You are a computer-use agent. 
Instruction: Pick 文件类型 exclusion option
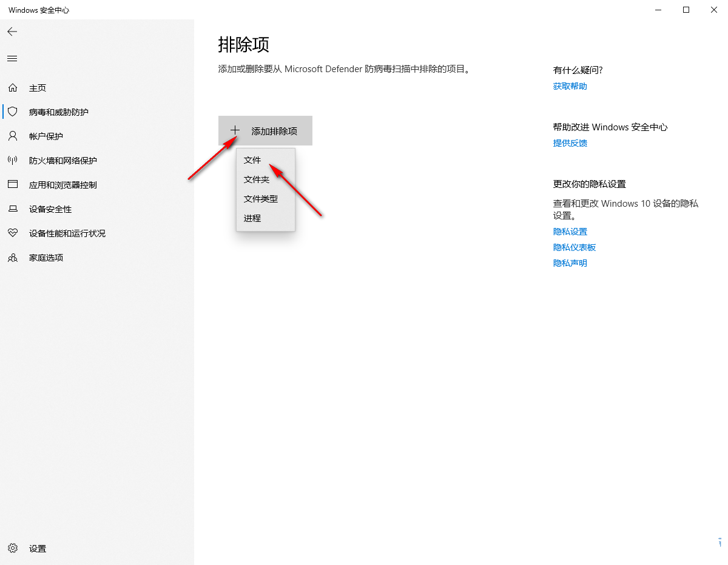click(261, 198)
